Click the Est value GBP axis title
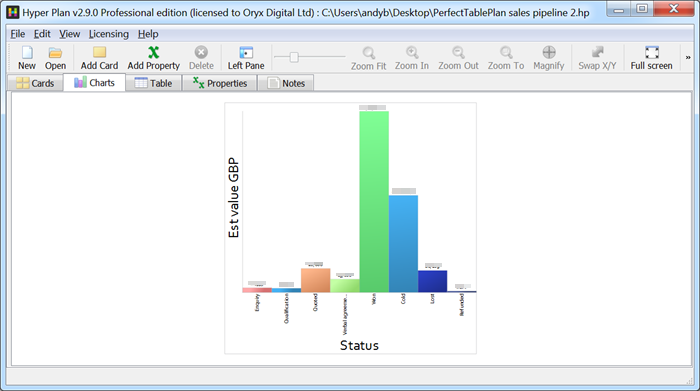 [x=233, y=198]
